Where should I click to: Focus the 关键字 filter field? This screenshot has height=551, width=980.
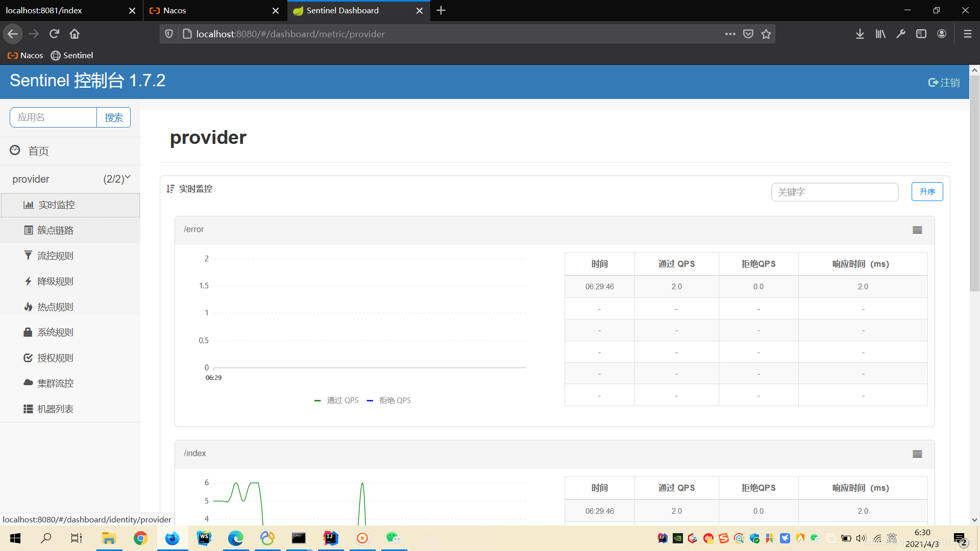pos(835,192)
